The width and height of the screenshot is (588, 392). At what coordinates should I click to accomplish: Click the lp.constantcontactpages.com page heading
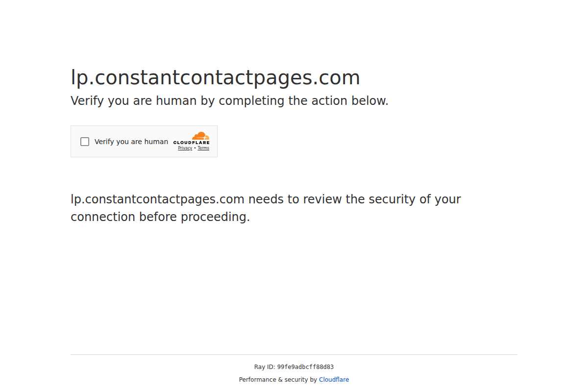click(x=215, y=78)
